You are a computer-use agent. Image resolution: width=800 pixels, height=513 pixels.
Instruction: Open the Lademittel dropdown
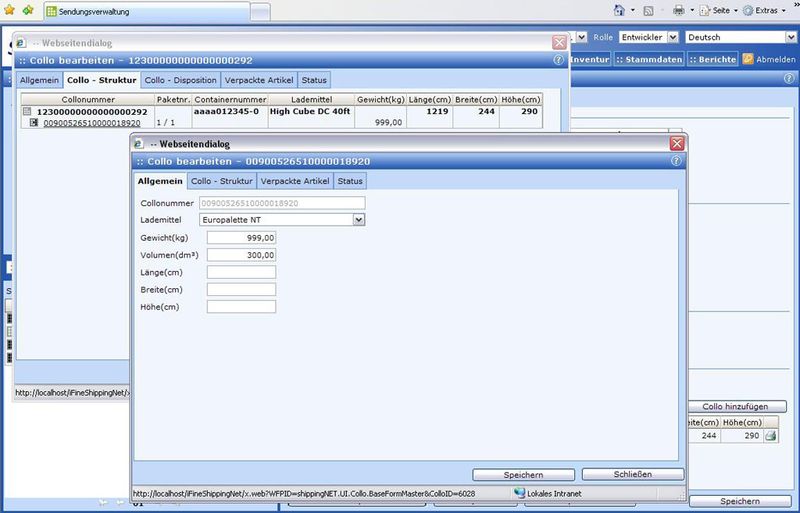(358, 219)
